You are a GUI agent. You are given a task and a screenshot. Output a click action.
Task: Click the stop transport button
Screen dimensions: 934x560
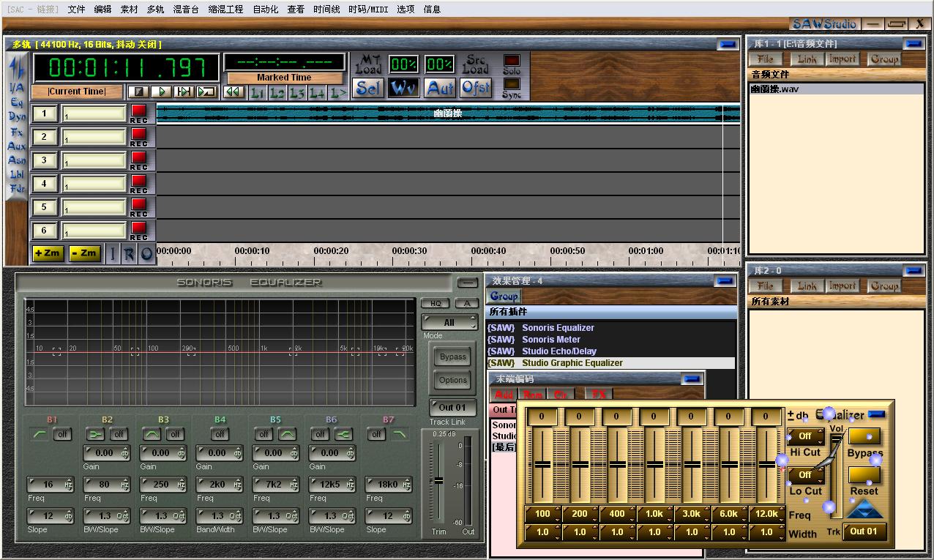point(138,92)
